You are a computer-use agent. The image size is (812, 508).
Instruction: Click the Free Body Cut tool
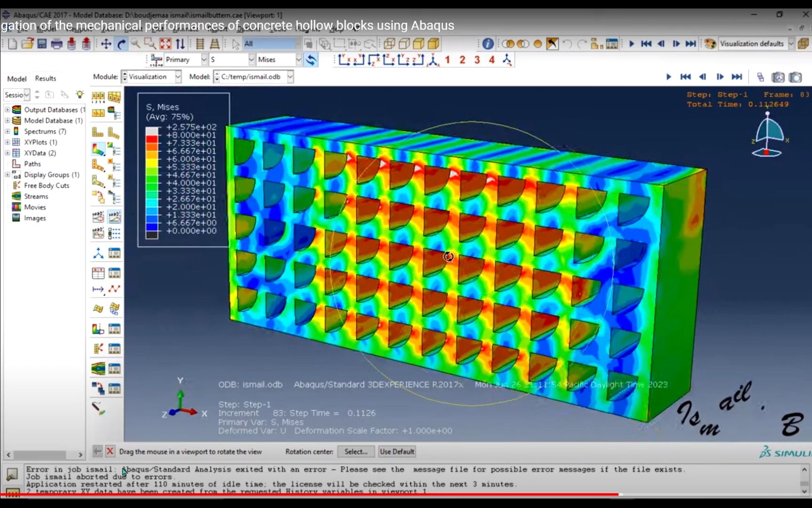tap(98, 349)
